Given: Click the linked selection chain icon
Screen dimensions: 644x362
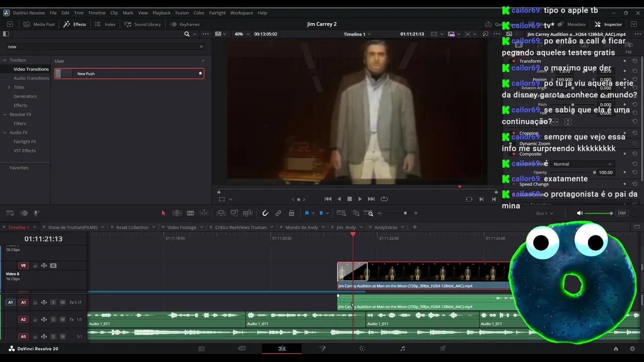Looking at the screenshot, I should tap(278, 213).
